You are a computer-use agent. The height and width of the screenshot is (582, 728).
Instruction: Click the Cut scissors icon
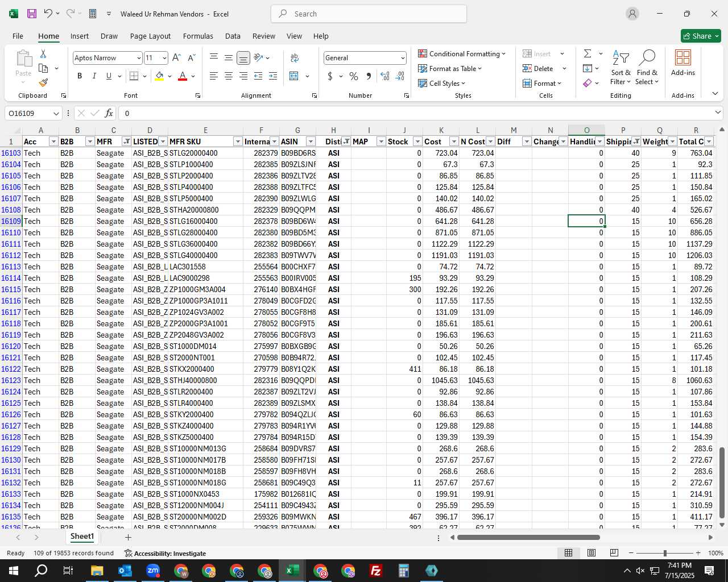43,53
